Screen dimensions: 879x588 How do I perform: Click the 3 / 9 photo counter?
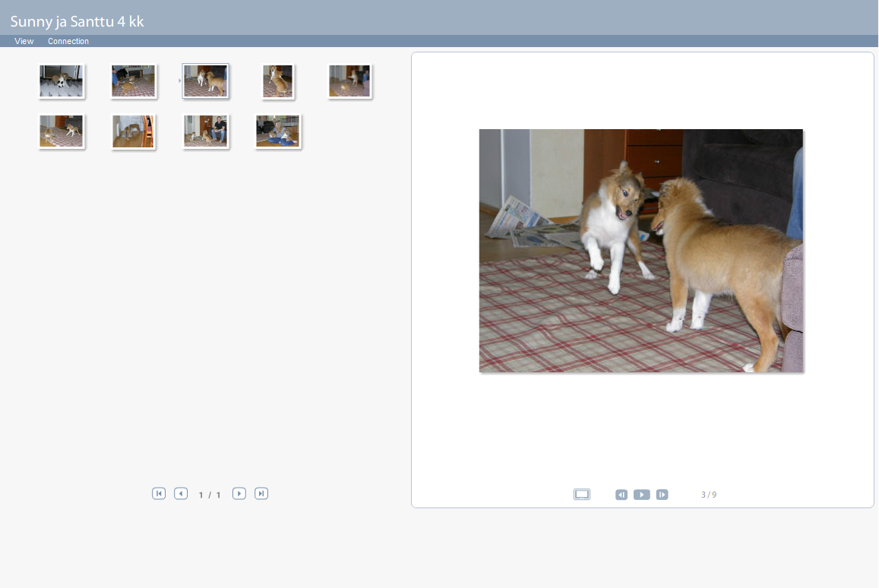coord(709,495)
